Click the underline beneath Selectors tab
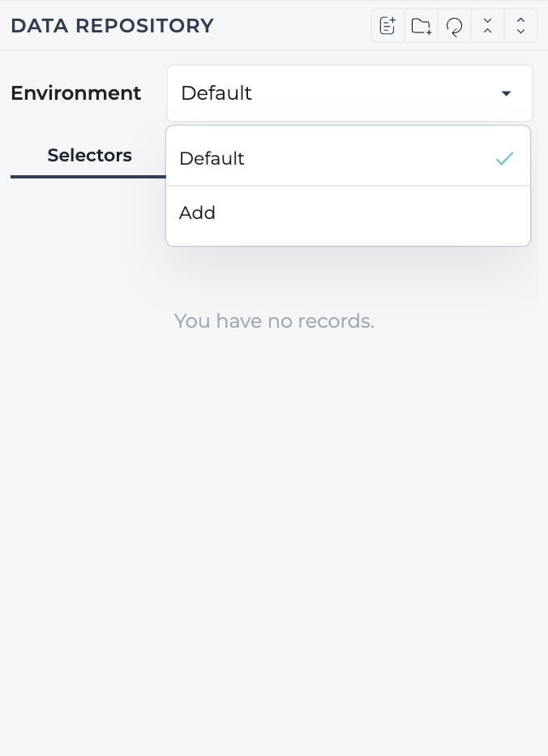 tap(88, 177)
